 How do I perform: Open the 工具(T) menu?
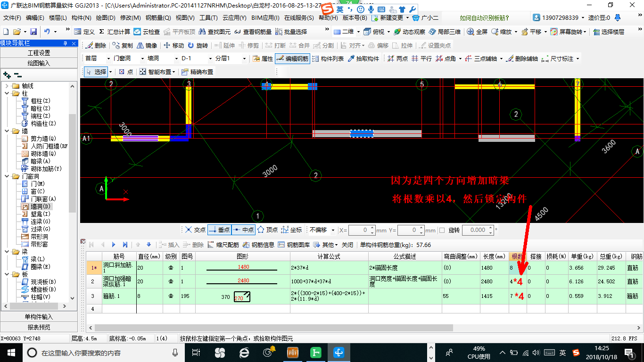click(x=208, y=18)
